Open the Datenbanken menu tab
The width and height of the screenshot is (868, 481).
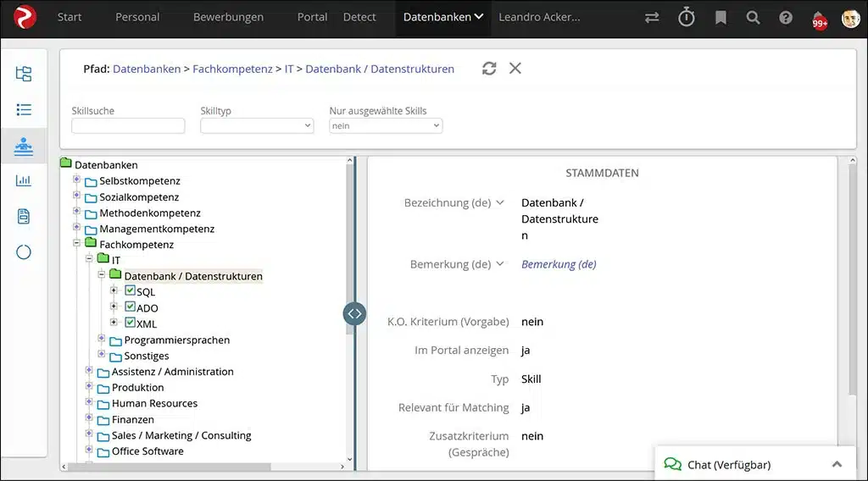pos(442,17)
